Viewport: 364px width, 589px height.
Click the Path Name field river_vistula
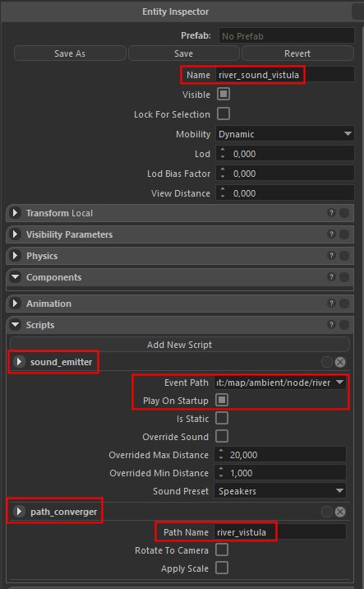point(280,532)
